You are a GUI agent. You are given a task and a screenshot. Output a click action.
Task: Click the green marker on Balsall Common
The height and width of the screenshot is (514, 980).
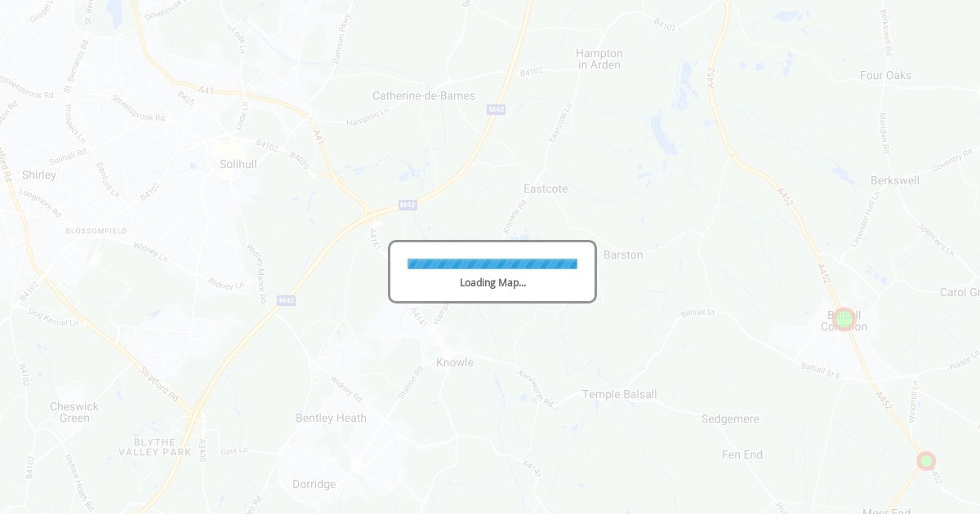pos(844,319)
